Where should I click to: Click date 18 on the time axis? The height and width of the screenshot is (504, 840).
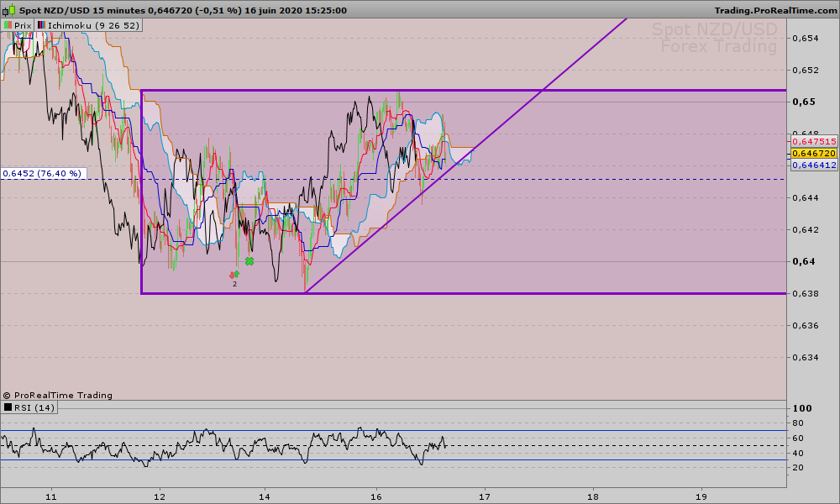(x=593, y=495)
